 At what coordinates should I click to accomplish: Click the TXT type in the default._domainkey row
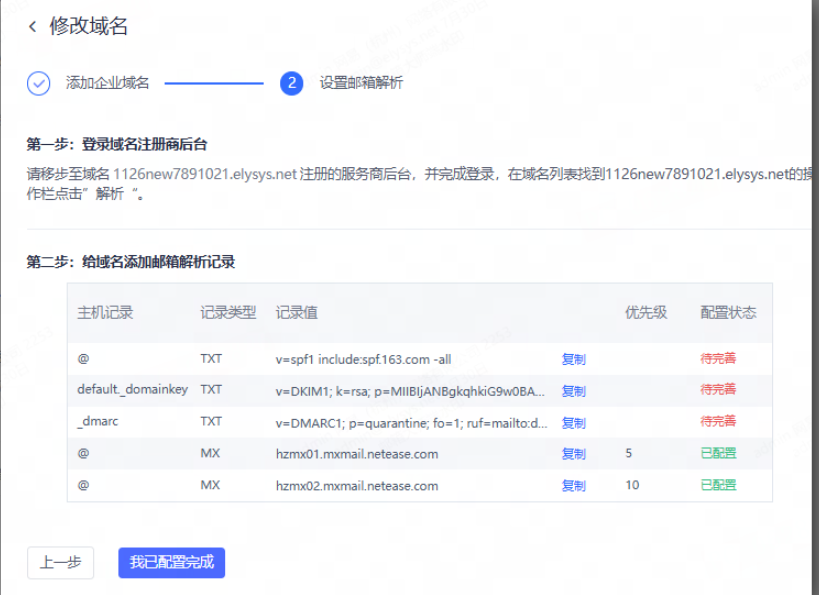[211, 389]
